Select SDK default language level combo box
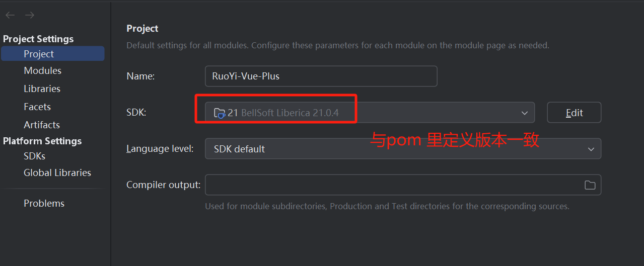Viewport: 644px width, 266px height. click(x=393, y=149)
